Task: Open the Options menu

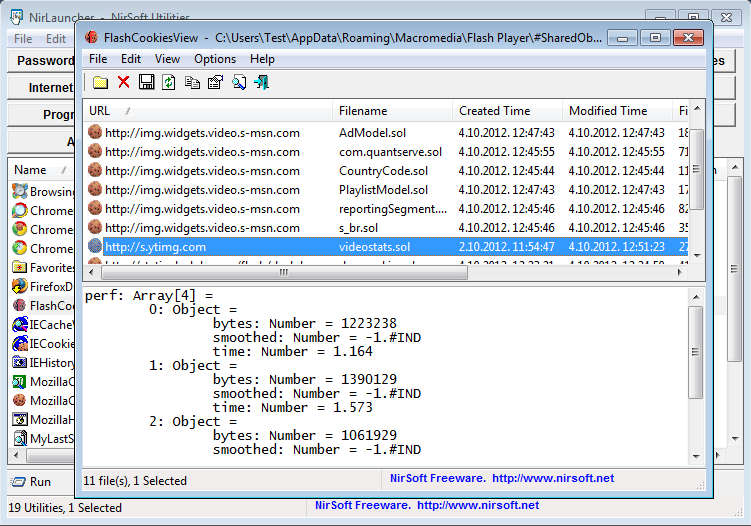Action: [214, 59]
